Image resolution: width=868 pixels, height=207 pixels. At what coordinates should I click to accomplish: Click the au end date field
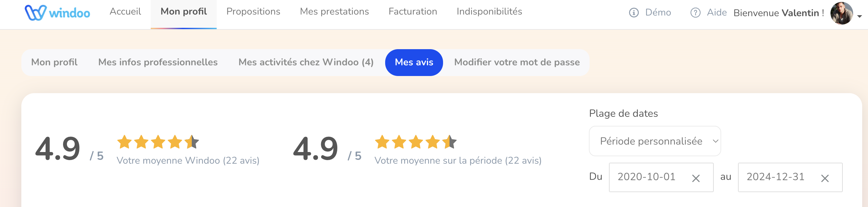tap(790, 177)
